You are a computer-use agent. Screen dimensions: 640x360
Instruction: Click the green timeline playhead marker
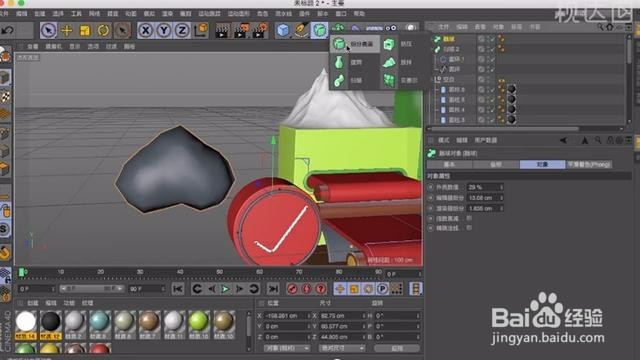coord(23,272)
